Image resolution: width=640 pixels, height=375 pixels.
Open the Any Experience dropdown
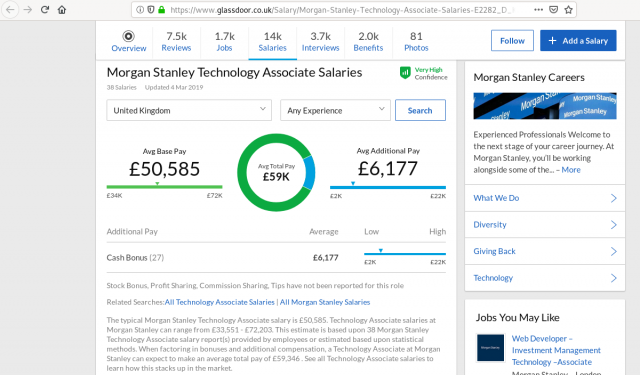pyautogui.click(x=335, y=110)
